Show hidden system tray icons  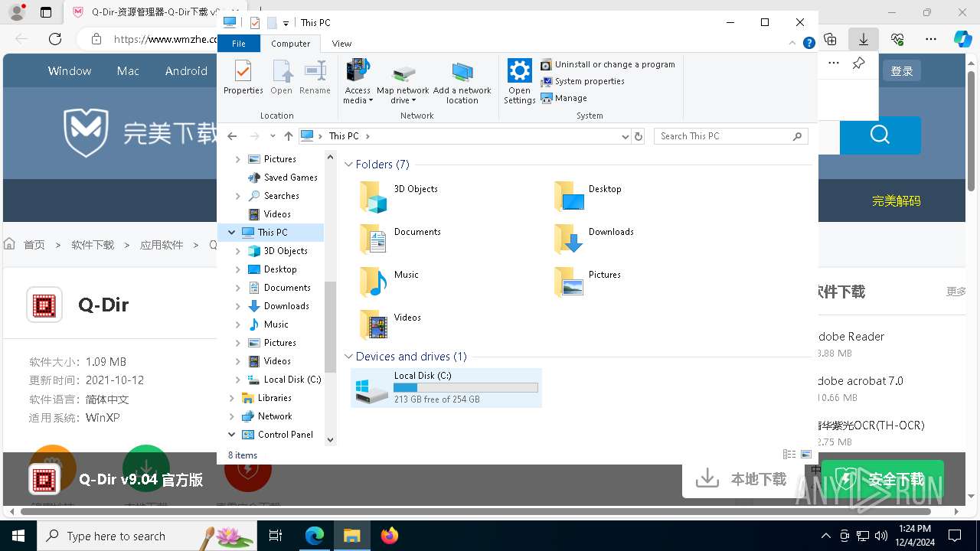tap(825, 536)
